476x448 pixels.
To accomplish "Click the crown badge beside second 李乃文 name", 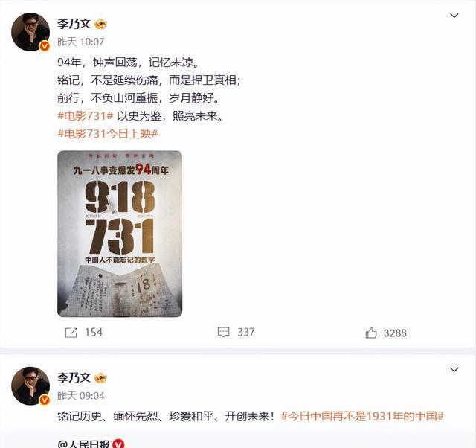I will coord(100,378).
